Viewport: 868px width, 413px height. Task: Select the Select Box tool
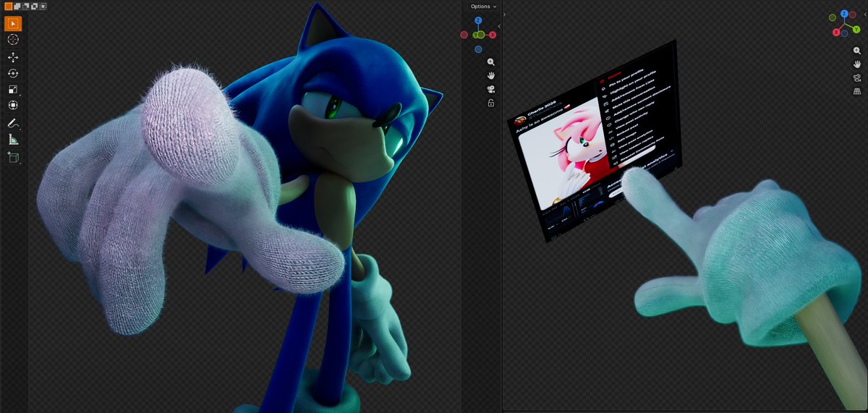[x=13, y=24]
